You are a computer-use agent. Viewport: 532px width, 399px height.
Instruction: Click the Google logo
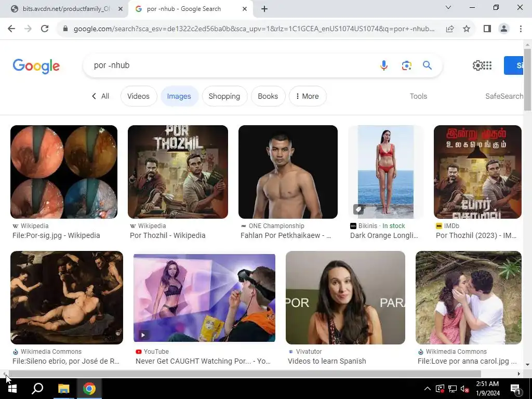tap(36, 66)
